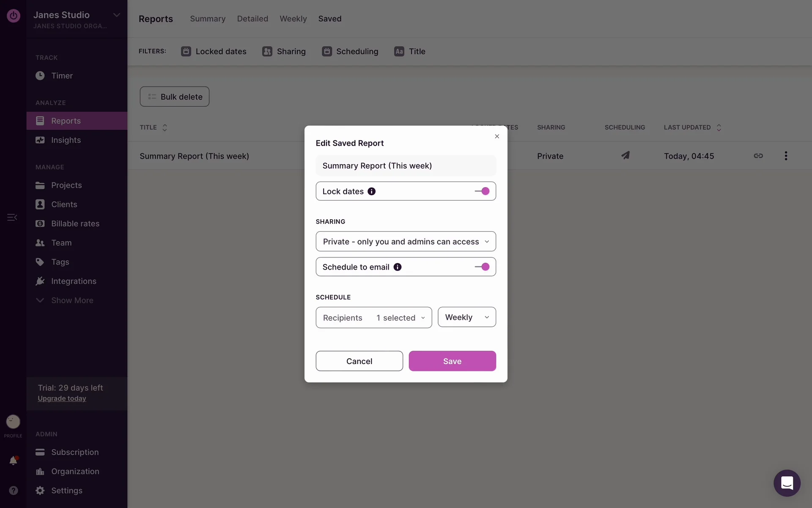The height and width of the screenshot is (508, 812).
Task: Open the chat support bubble
Action: [x=787, y=483]
